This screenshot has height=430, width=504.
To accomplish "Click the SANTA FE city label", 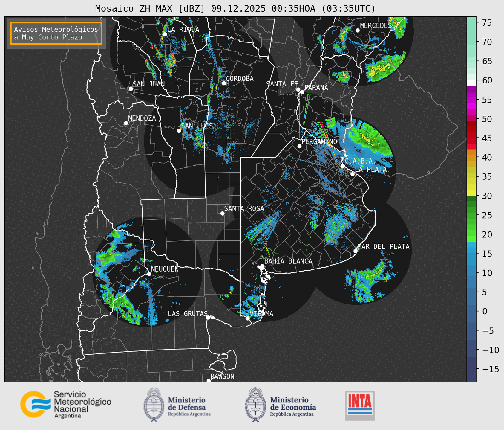I will click(x=282, y=84).
